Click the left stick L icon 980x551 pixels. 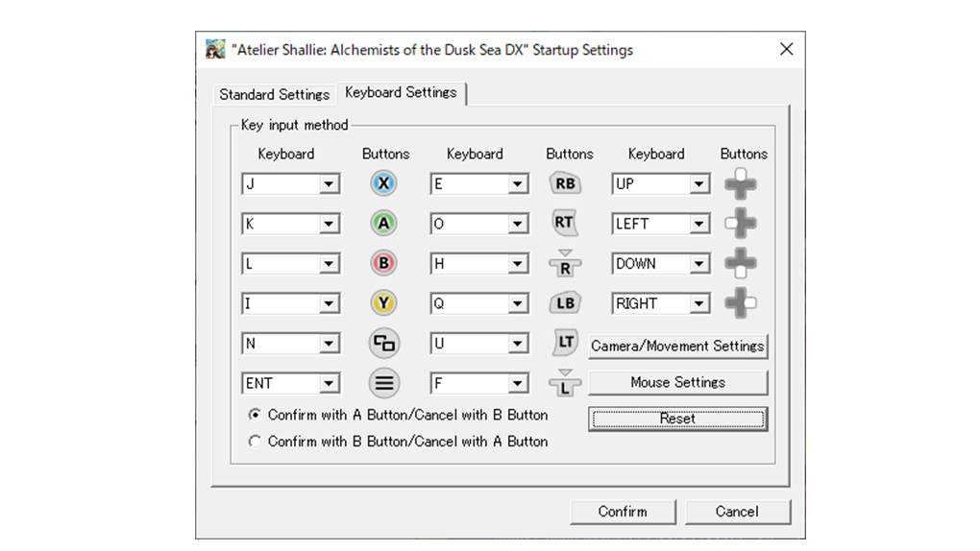[x=565, y=383]
